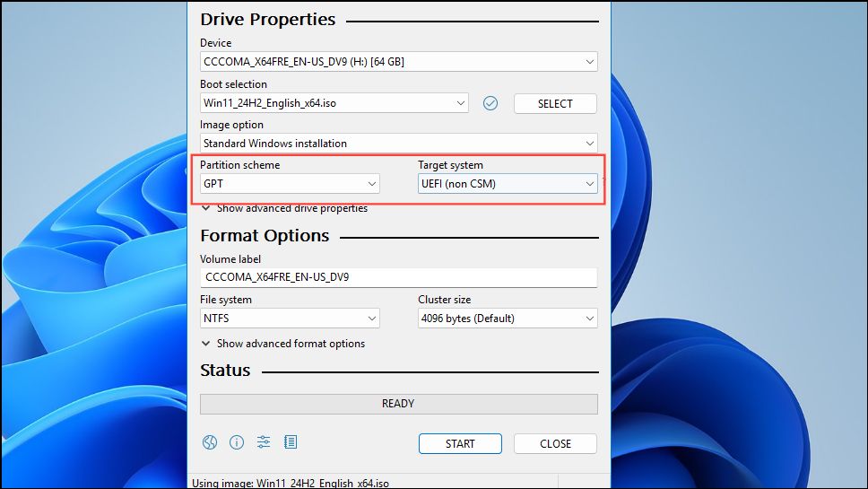868x489 pixels.
Task: Open the Target system dropdown
Action: 508,184
